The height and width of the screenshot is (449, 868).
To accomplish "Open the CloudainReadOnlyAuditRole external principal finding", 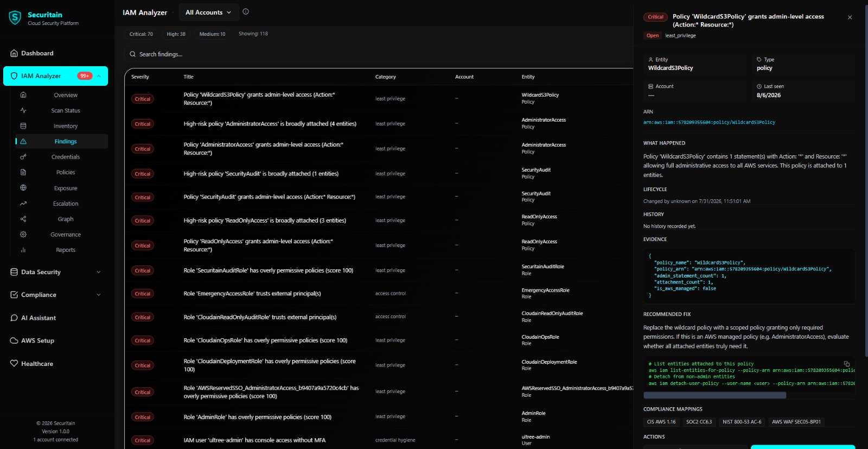I will [379, 317].
